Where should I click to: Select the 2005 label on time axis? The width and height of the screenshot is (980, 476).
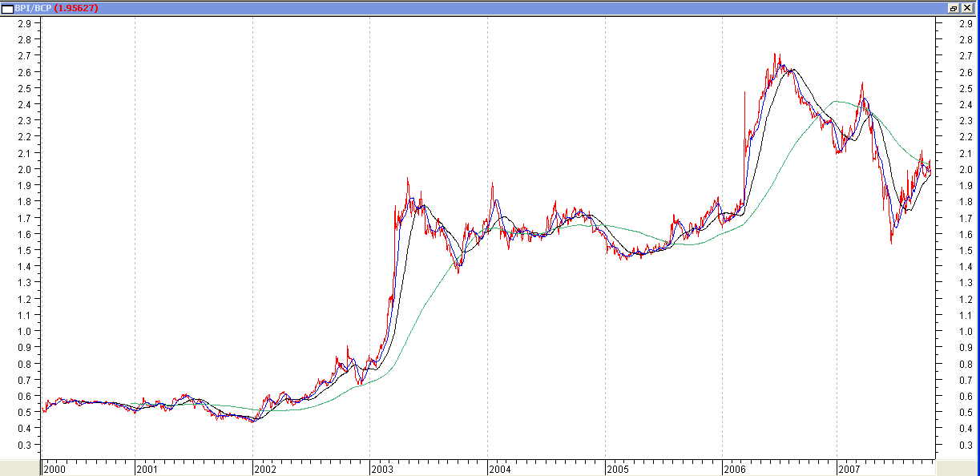pyautogui.click(x=617, y=469)
